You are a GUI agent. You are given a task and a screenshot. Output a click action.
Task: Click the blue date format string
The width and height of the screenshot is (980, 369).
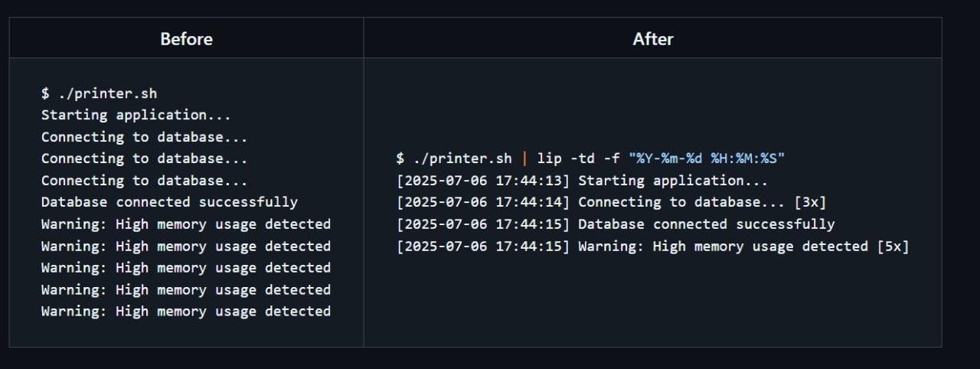pyautogui.click(x=707, y=159)
